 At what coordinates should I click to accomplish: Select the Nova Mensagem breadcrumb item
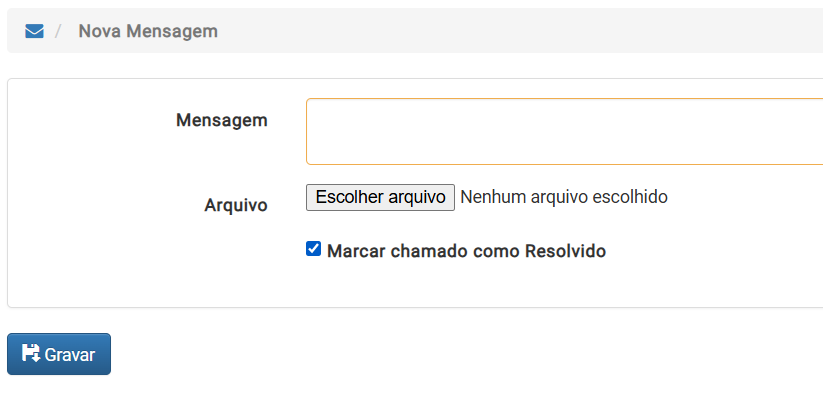coord(148,31)
